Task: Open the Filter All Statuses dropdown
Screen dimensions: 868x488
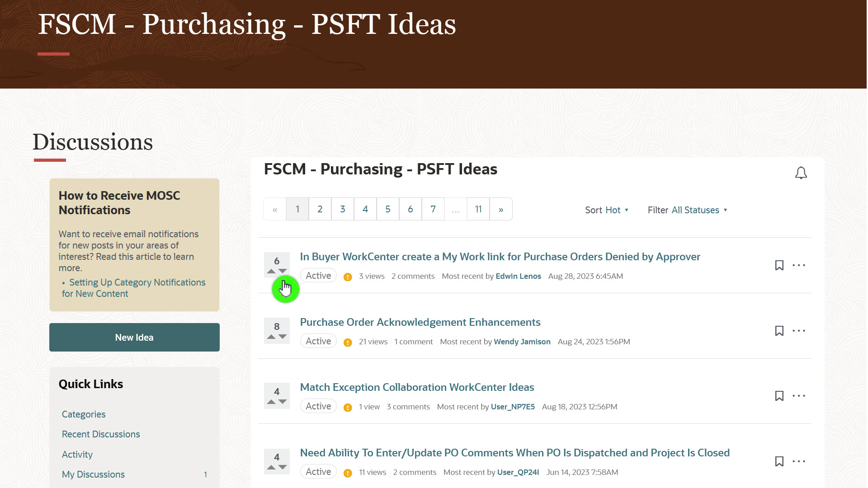Action: [x=696, y=210]
